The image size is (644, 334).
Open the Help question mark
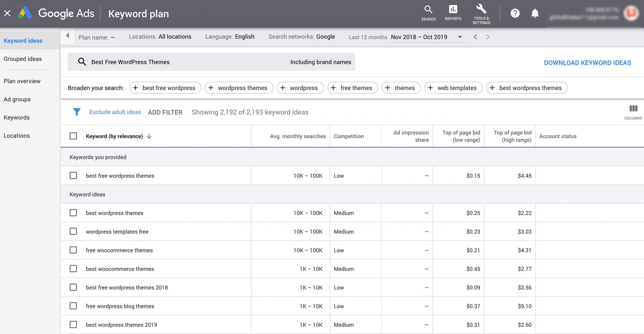click(515, 13)
